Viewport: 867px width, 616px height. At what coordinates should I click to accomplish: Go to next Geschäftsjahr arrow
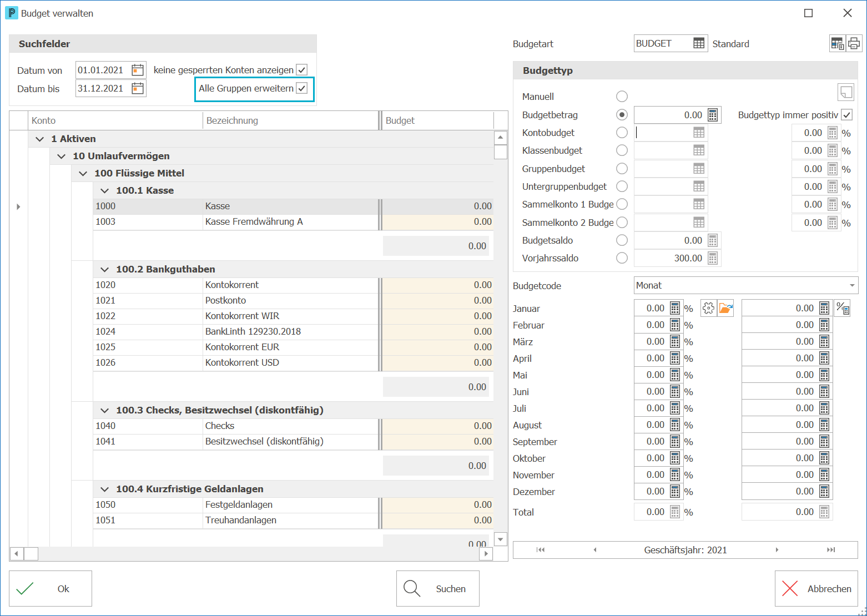point(777,550)
